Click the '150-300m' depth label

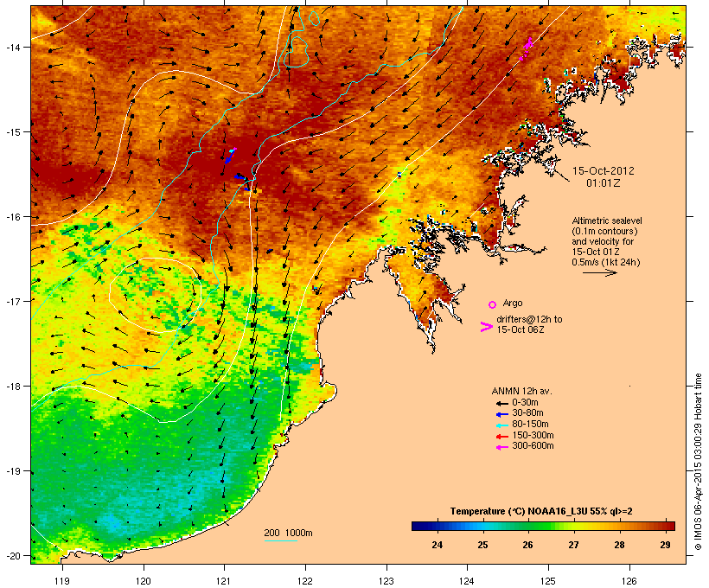point(533,435)
